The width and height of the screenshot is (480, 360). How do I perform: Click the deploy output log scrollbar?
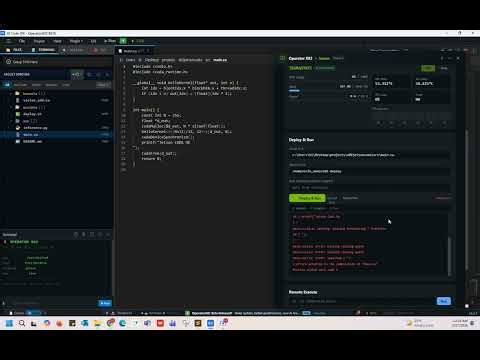450,256
